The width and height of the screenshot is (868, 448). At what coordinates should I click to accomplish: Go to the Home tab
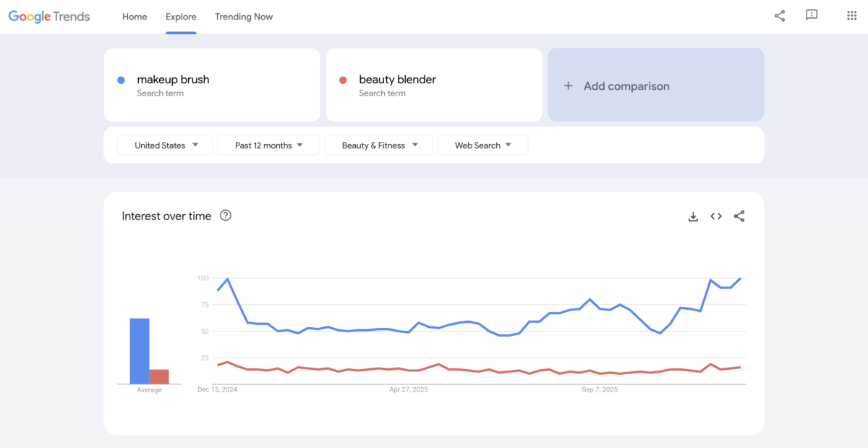(x=135, y=16)
